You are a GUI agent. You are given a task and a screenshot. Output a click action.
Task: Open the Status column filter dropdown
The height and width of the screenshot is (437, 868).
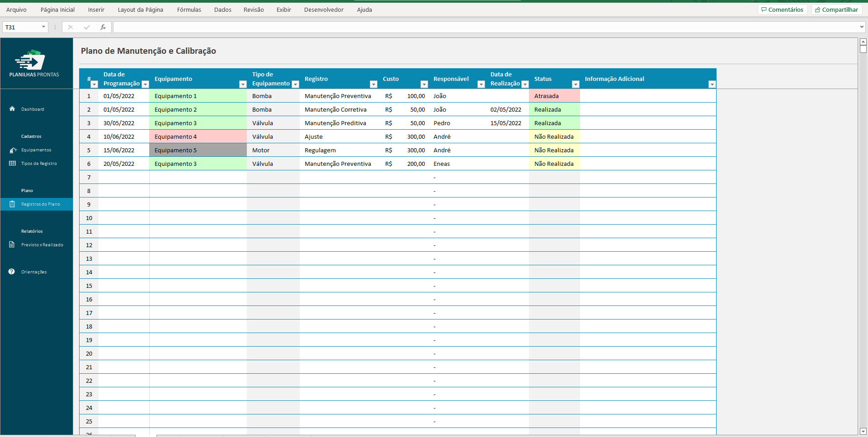(x=576, y=85)
